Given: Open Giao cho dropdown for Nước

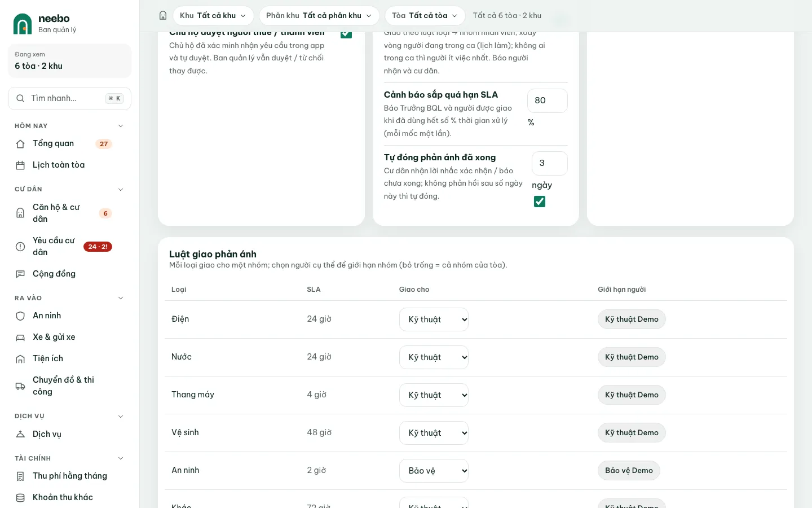Looking at the screenshot, I should tap(434, 357).
